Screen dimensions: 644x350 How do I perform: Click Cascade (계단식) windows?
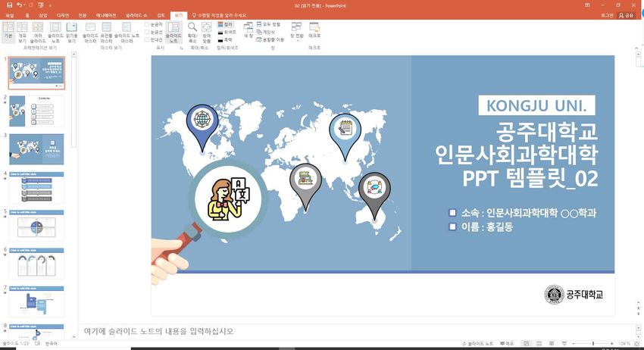coord(266,32)
